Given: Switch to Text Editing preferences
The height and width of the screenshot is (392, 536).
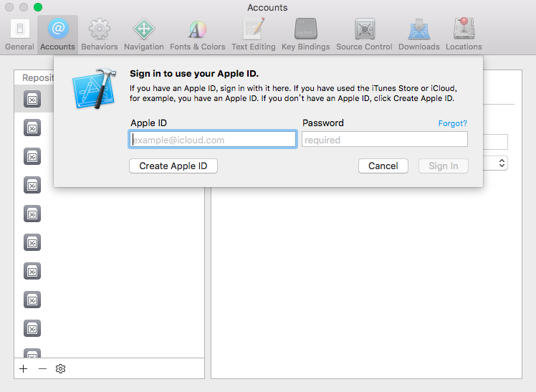Looking at the screenshot, I should click(x=253, y=34).
